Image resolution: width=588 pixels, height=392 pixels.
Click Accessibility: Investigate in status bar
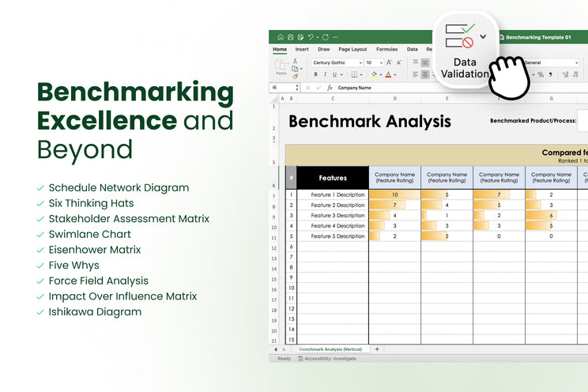pyautogui.click(x=326, y=358)
